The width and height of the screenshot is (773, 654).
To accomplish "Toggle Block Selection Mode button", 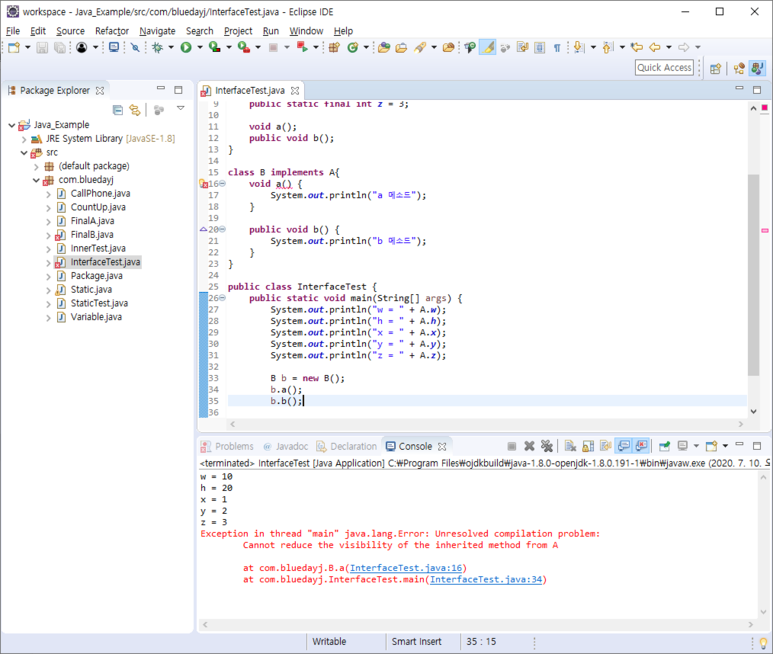I will (x=539, y=47).
